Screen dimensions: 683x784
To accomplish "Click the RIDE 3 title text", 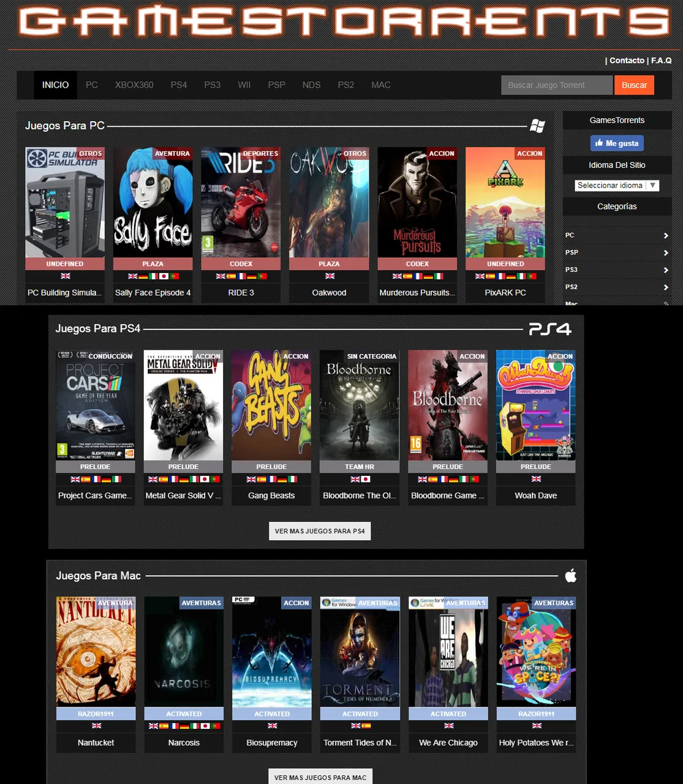I will click(241, 293).
